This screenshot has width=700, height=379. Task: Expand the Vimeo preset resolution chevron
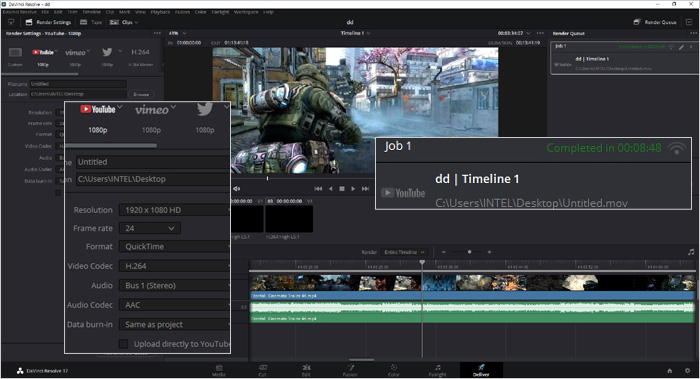88,51
